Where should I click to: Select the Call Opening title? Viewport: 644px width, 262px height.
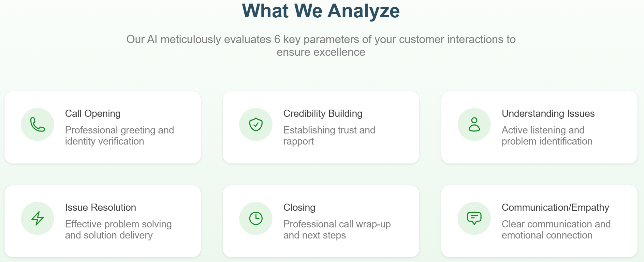93,114
